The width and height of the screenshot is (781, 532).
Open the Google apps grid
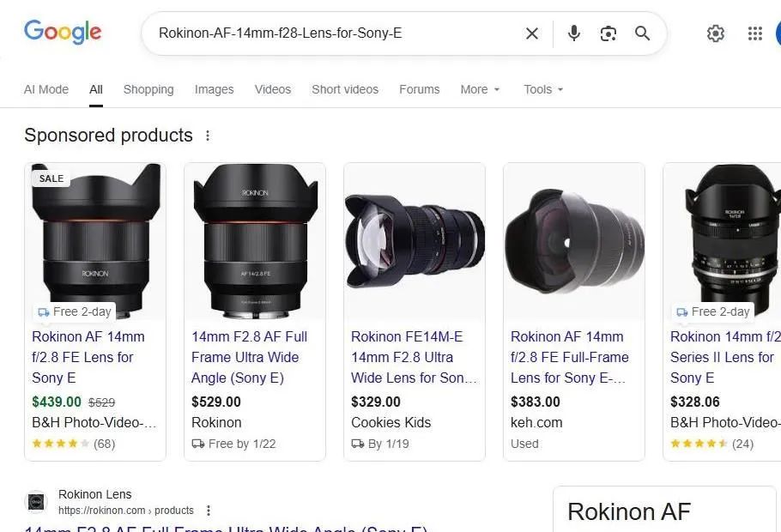point(754,33)
